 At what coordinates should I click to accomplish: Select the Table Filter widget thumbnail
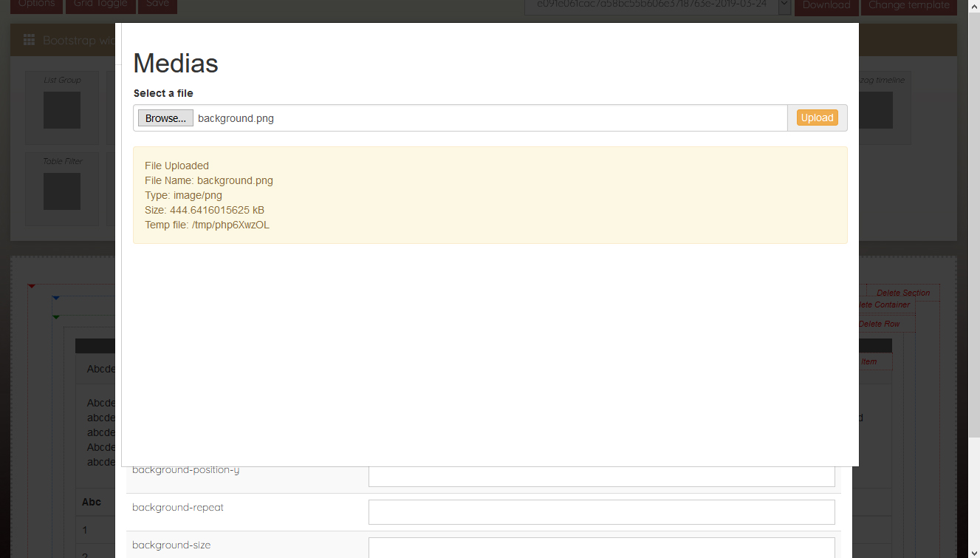coord(62,191)
